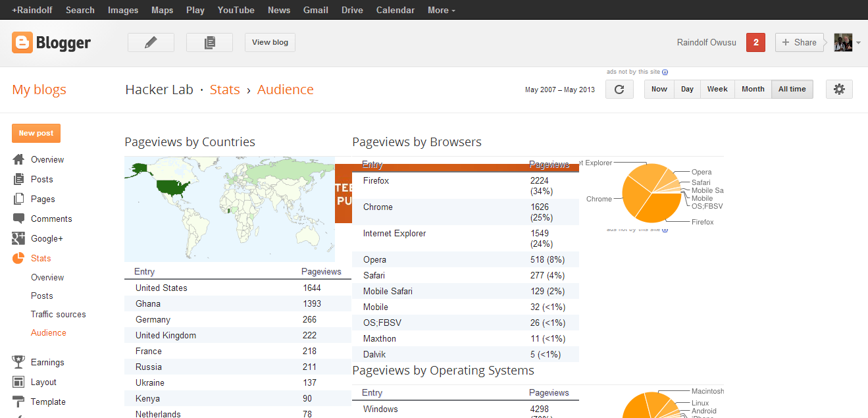Click the user profile photo thumbnail

click(x=844, y=42)
